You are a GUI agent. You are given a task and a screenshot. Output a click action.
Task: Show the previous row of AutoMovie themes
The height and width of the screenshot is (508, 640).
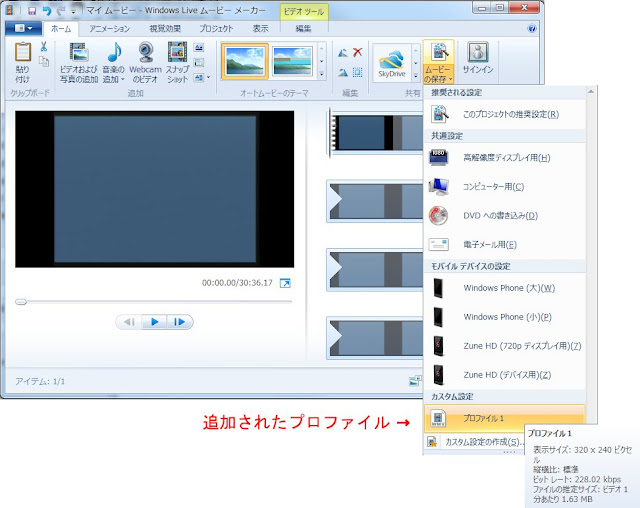[x=322, y=48]
